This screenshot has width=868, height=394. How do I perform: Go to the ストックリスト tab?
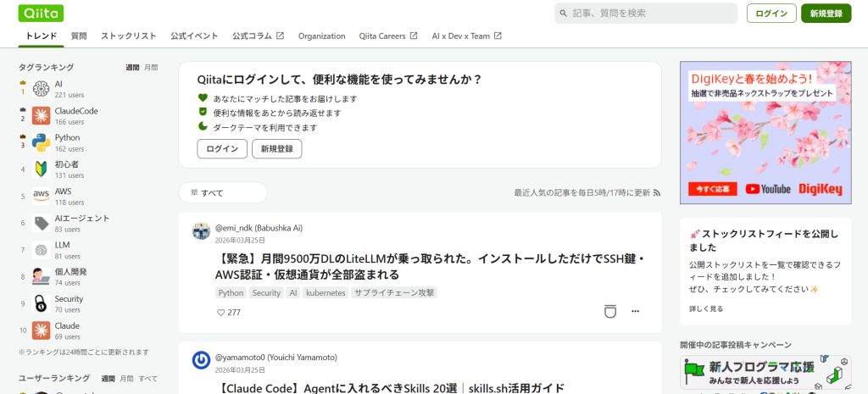pos(129,36)
